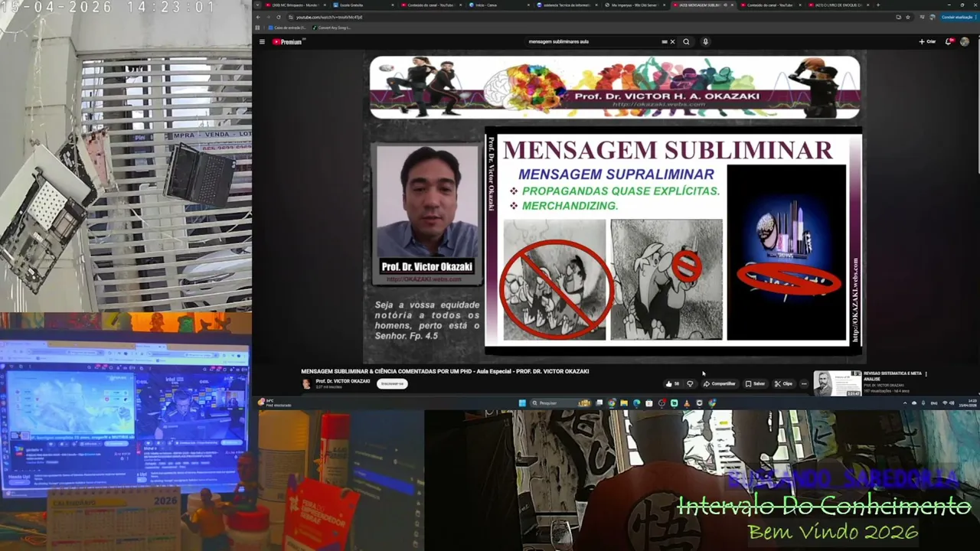Open the Windows Start menu
Screen dimensions: 980x551
pos(522,403)
